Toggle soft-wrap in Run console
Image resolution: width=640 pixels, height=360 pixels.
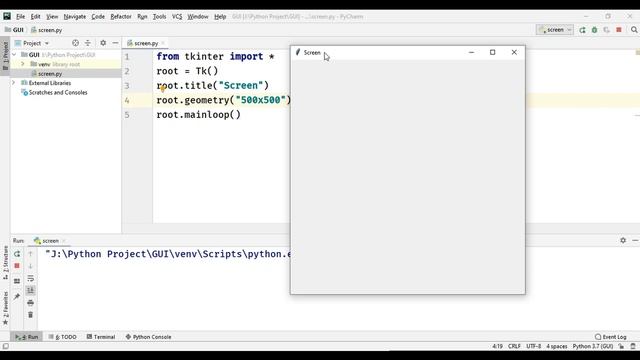[x=30, y=278]
